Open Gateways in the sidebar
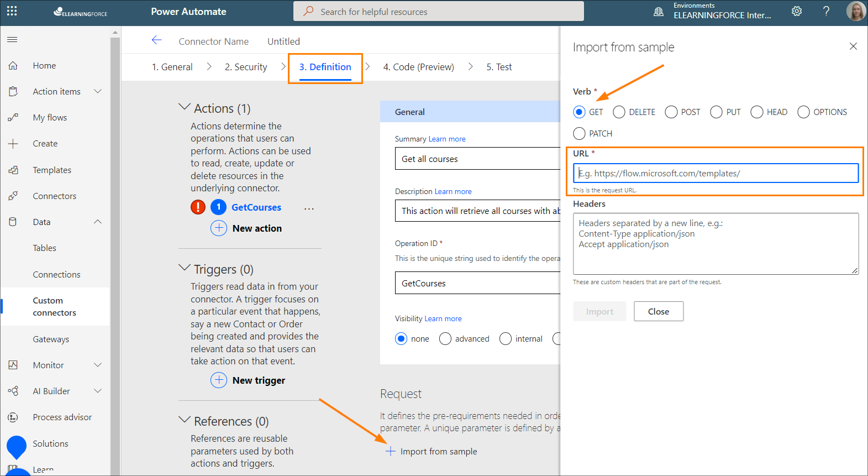 (x=51, y=339)
